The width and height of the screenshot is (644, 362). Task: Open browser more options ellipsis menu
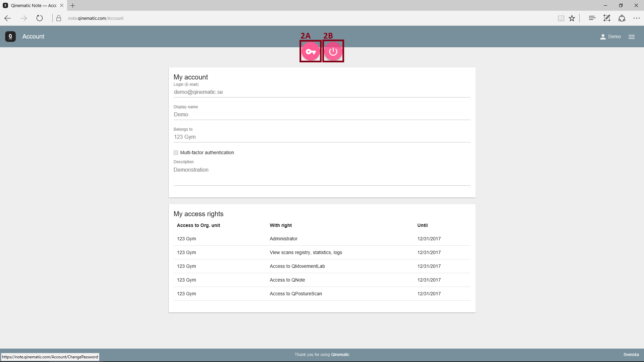pyautogui.click(x=636, y=18)
